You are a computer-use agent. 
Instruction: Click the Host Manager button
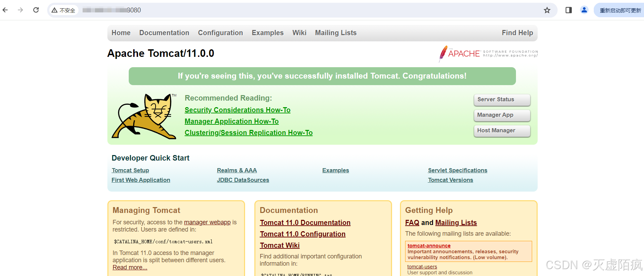click(502, 131)
